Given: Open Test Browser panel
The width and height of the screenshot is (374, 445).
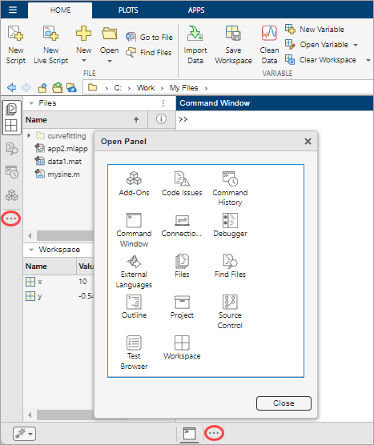Looking at the screenshot, I should pos(134,352).
